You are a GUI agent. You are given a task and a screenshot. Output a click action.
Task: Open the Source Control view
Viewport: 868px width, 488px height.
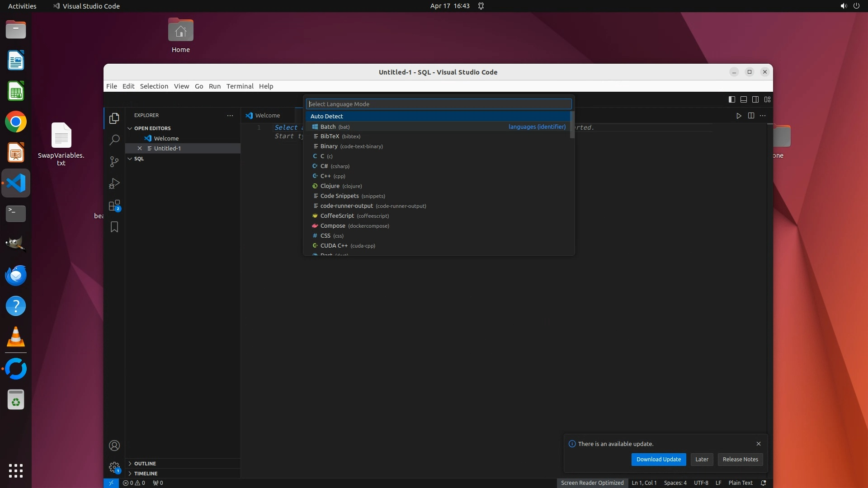click(114, 162)
